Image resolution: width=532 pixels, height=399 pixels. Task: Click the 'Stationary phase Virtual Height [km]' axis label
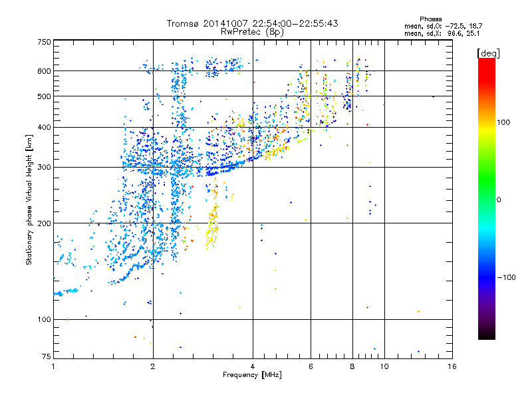[29, 199]
